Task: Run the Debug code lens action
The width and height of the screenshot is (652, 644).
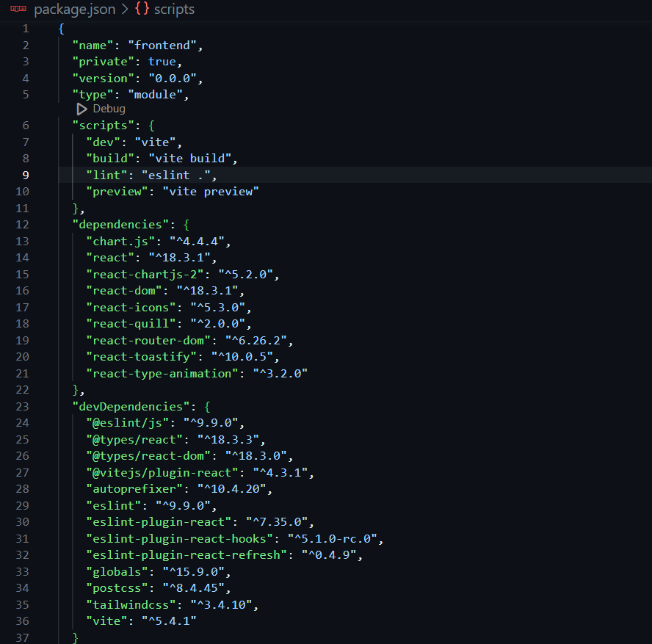Action: pos(109,108)
